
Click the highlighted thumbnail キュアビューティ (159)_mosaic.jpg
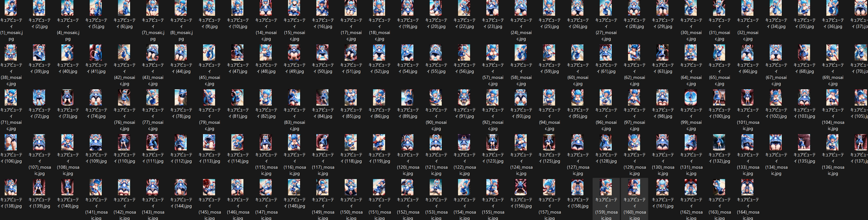pos(606,187)
